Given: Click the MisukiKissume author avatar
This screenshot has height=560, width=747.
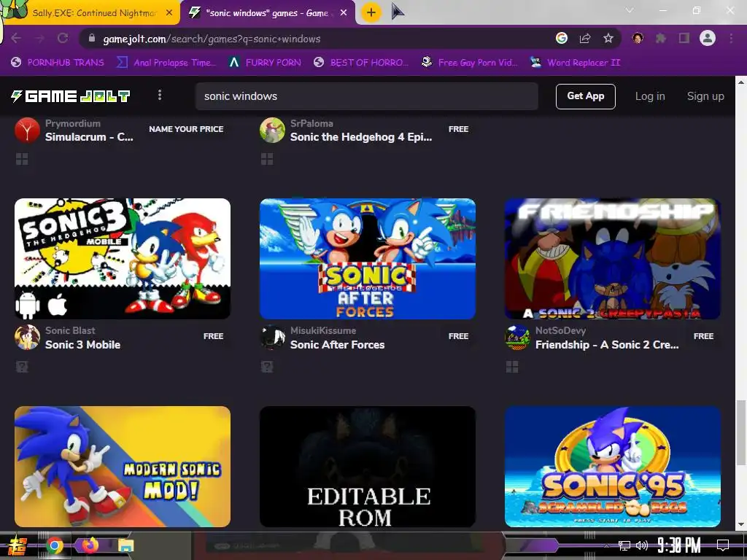Looking at the screenshot, I should (x=273, y=338).
